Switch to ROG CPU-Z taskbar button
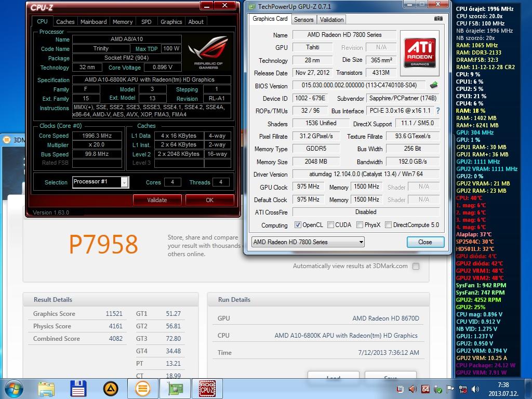Image resolution: width=532 pixels, height=399 pixels. pyautogui.click(x=207, y=389)
